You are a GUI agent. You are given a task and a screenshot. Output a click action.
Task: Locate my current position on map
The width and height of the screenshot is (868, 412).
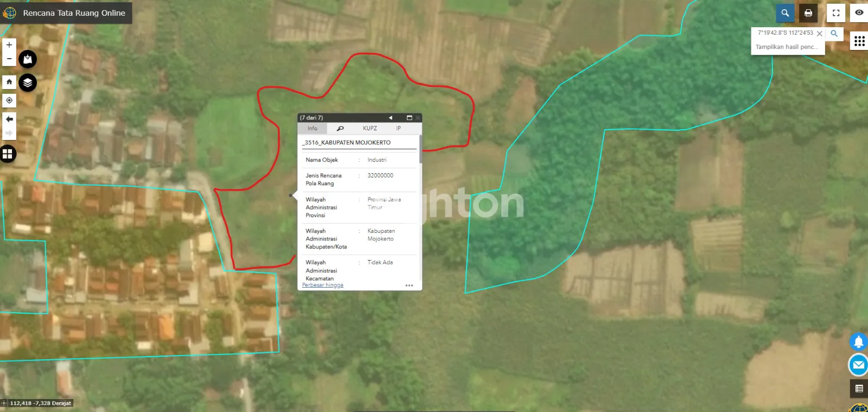point(9,100)
